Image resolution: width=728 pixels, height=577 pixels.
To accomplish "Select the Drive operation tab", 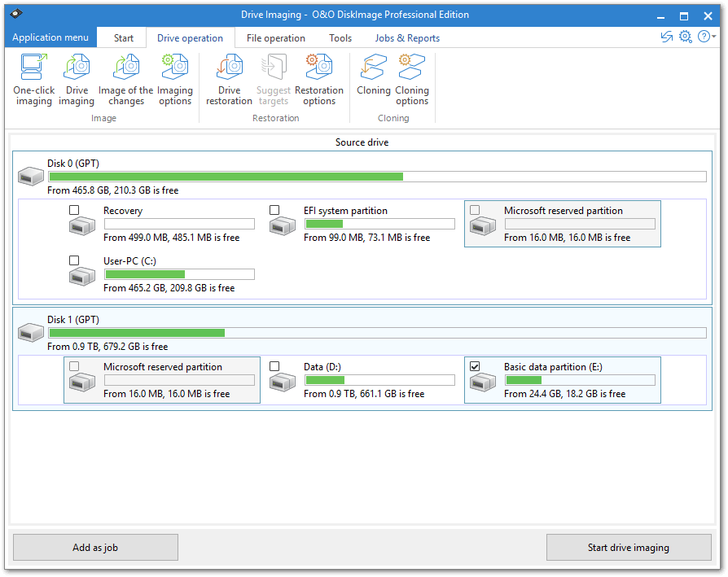I will (x=190, y=38).
